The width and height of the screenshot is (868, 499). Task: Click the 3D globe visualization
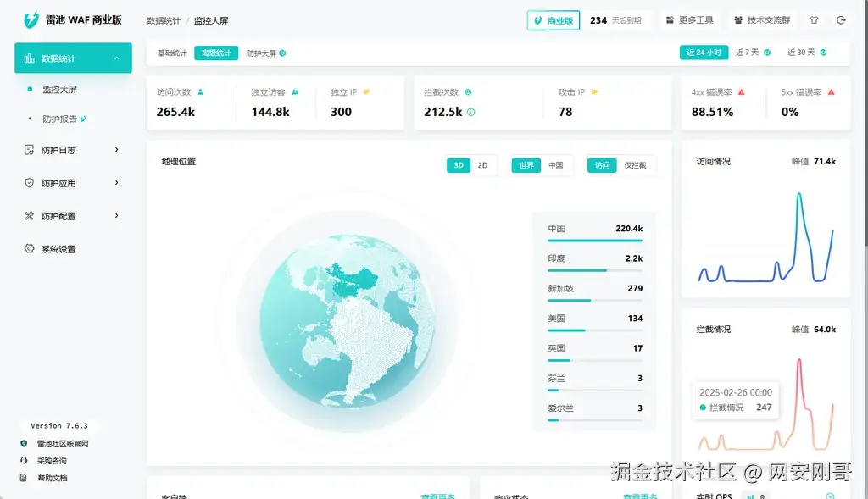348,321
